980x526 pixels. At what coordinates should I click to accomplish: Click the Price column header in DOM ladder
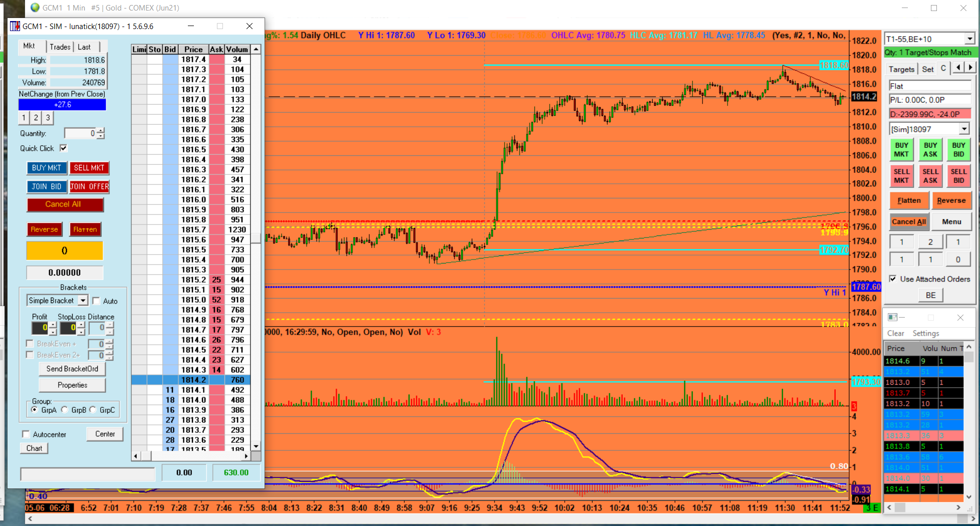(193, 49)
